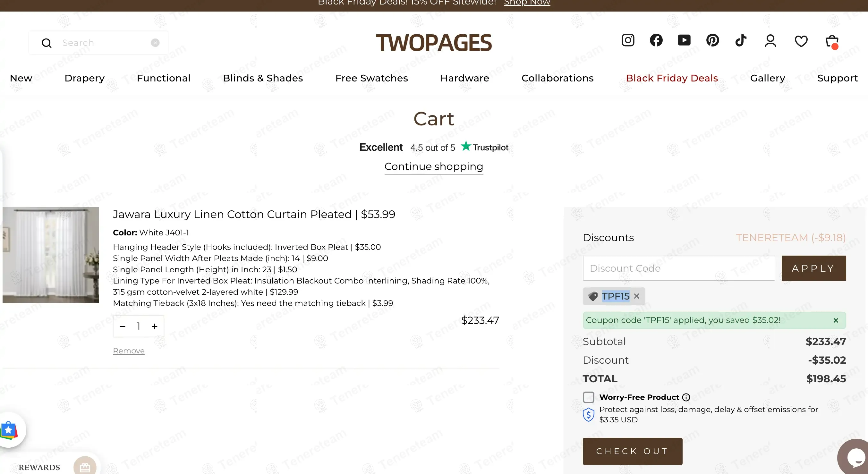This screenshot has height=474, width=868.
Task: Remove the TPF15 coupon tag
Action: (x=636, y=296)
